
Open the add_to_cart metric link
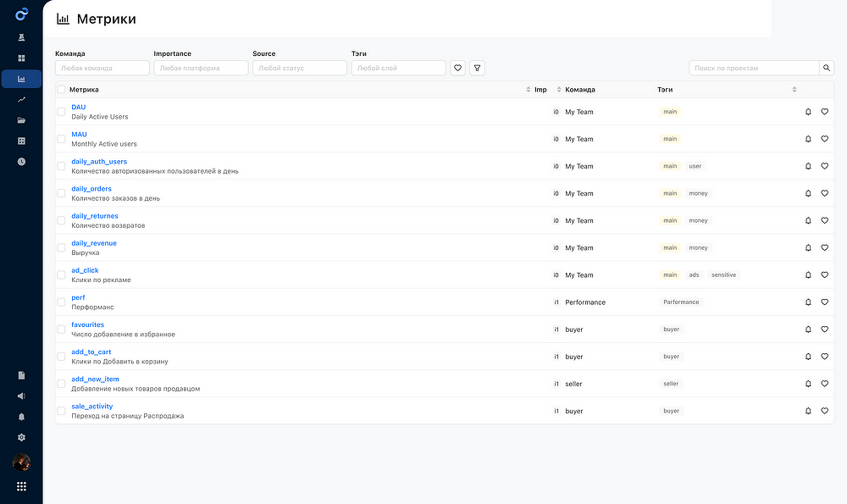pos(91,352)
